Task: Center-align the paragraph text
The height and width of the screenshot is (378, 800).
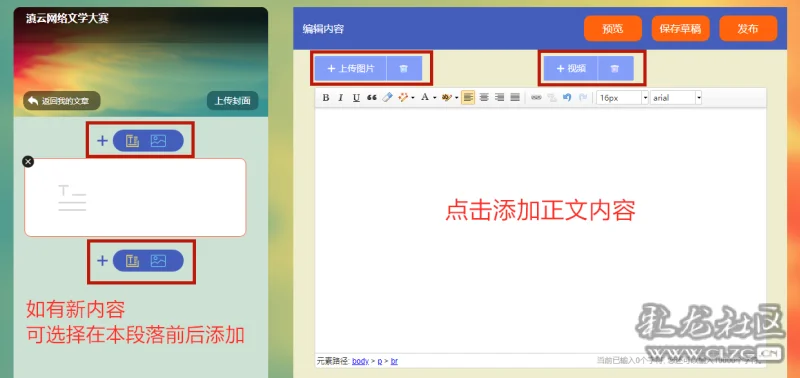Action: (484, 98)
